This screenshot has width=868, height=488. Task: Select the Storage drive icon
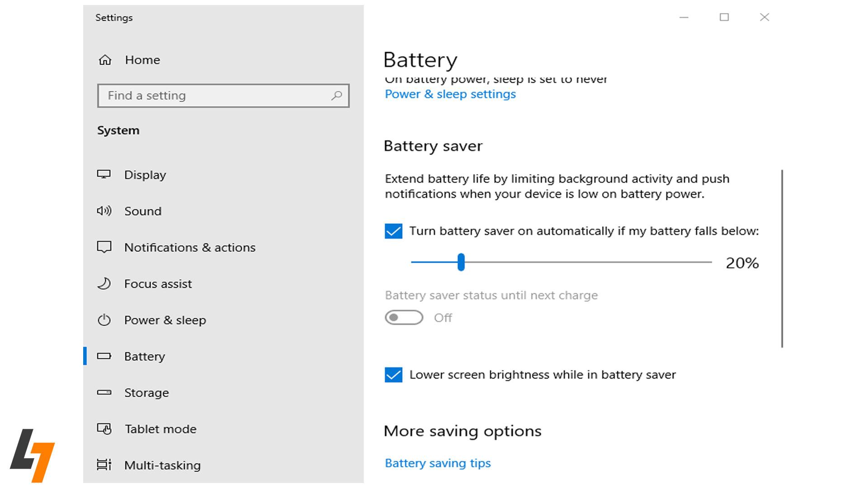pyautogui.click(x=104, y=393)
